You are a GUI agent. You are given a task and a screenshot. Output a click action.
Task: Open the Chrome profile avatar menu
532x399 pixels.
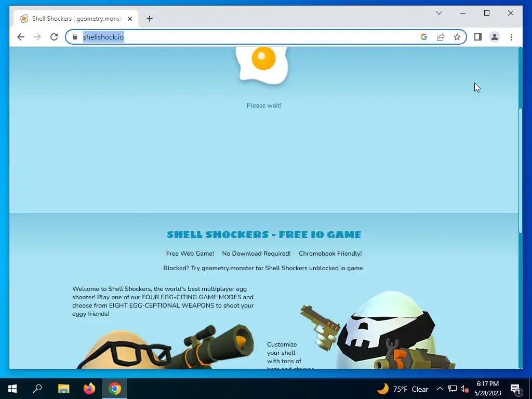[495, 37]
